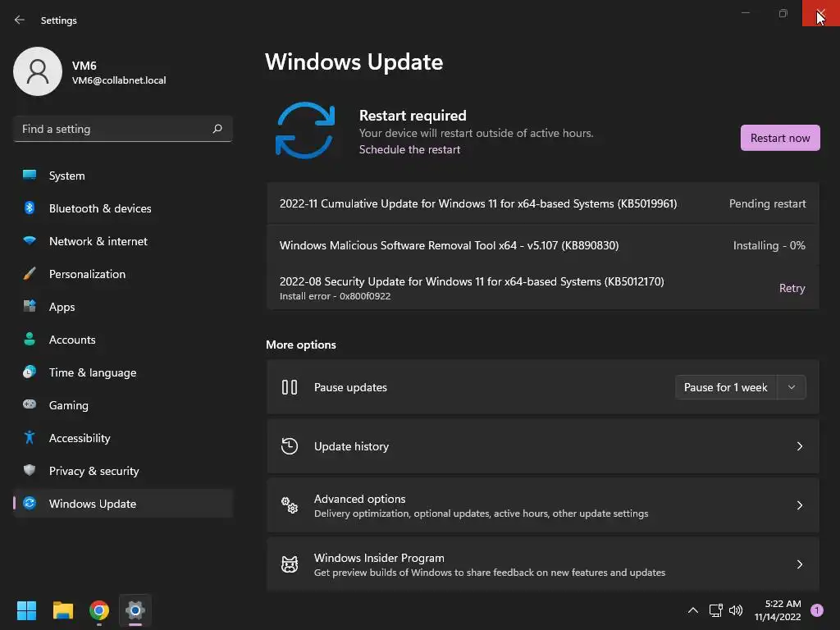Click the Pause updates pause icon

(x=290, y=387)
